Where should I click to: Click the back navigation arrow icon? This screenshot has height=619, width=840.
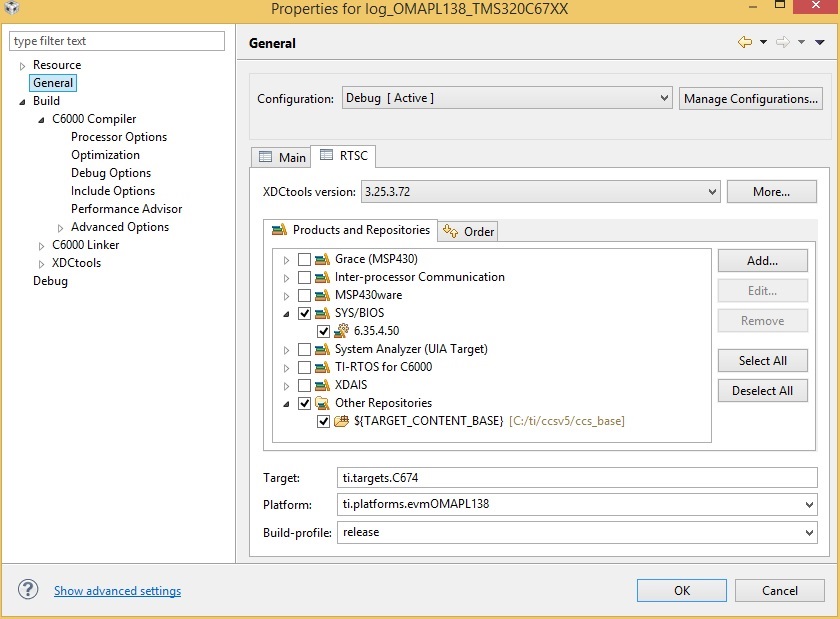[745, 42]
